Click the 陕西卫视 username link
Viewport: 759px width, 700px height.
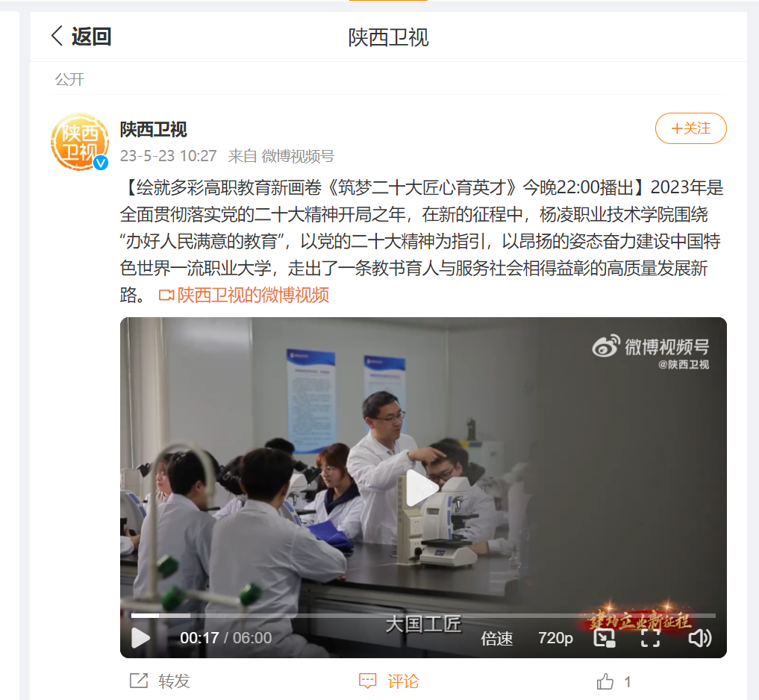pyautogui.click(x=154, y=129)
